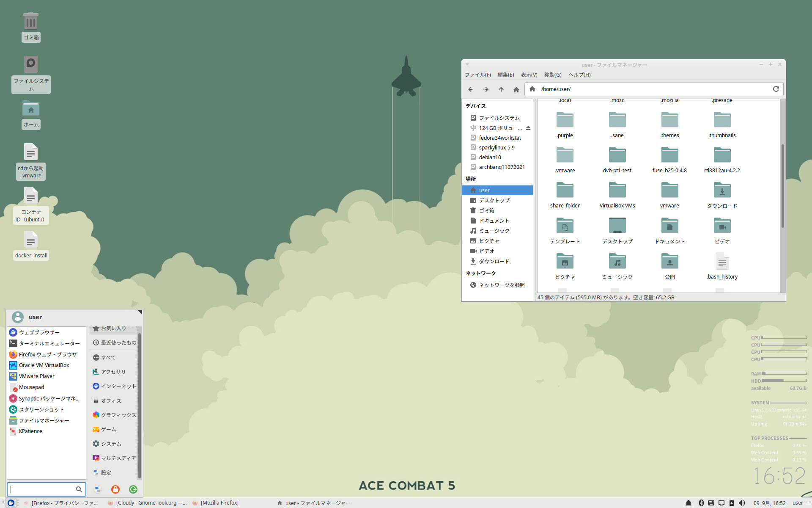Select the アクセサリ category
This screenshot has width=812, height=508.
[x=113, y=372]
